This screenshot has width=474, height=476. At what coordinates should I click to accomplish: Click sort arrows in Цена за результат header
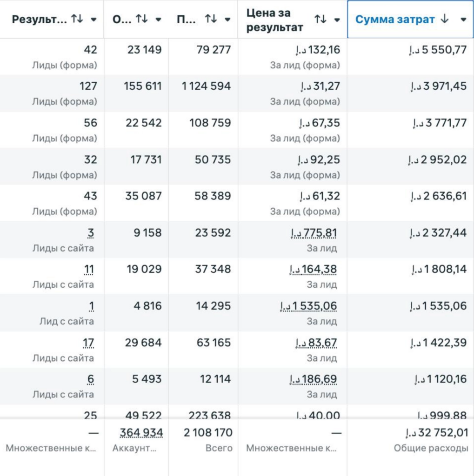(x=320, y=19)
